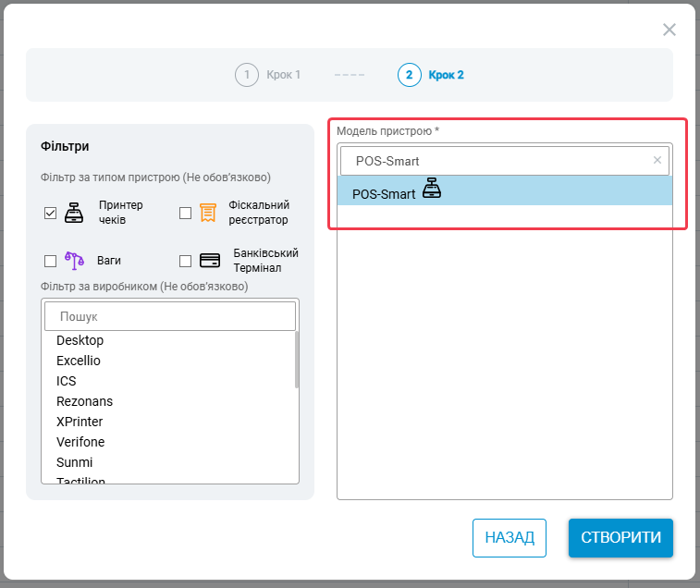The width and height of the screenshot is (700, 588).
Task: Clear the POS-Smart search field text
Action: pos(657,160)
